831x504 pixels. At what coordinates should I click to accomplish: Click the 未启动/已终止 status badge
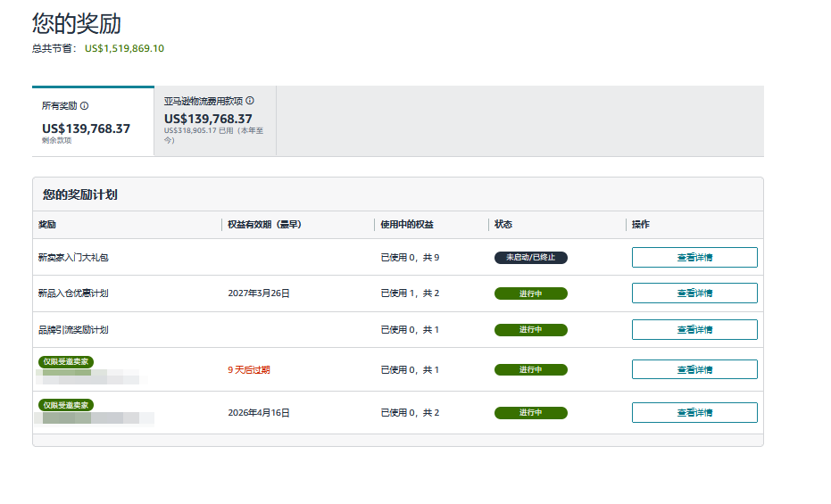coord(531,258)
